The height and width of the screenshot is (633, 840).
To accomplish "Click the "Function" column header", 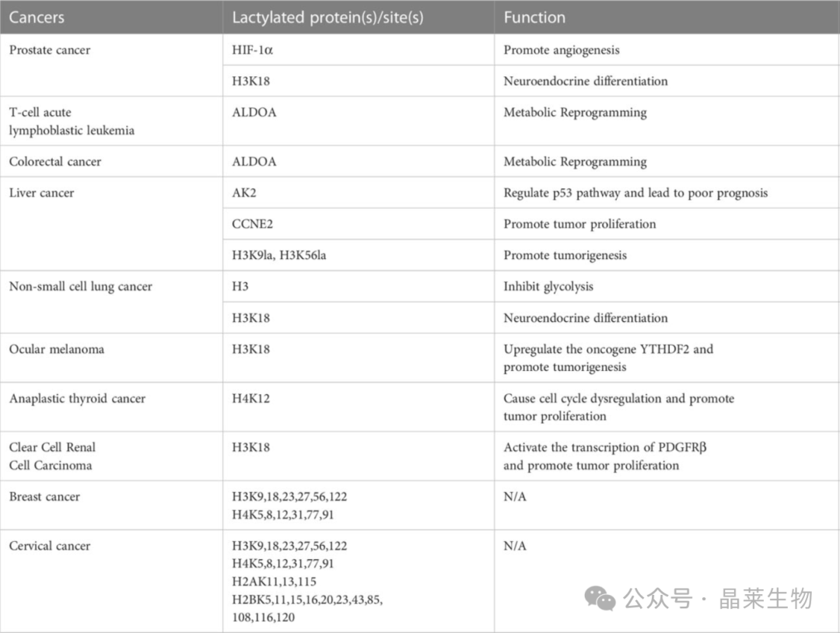I will click(534, 17).
